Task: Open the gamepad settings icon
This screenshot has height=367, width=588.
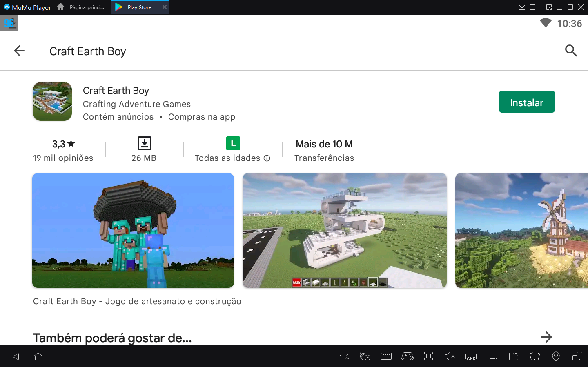Action: [408, 356]
